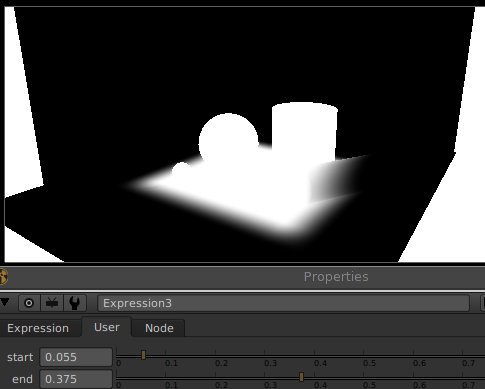Collapse the Expression3 properties panel arrow

[4, 302]
